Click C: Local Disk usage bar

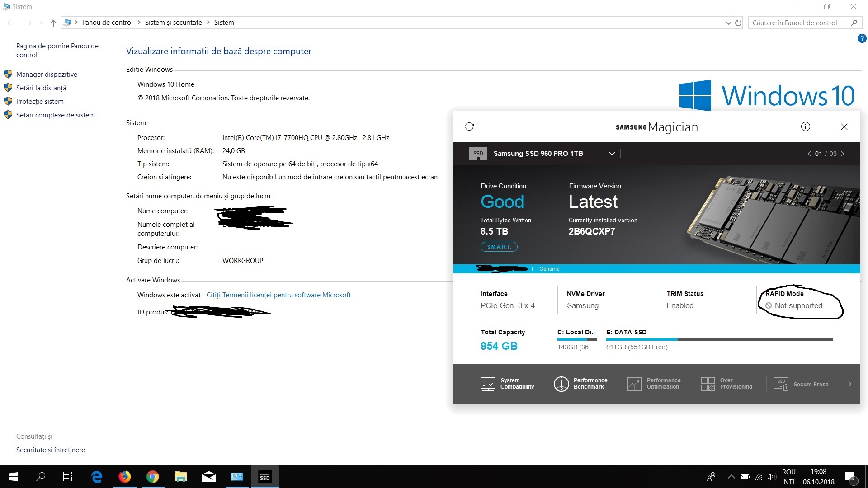(x=577, y=339)
